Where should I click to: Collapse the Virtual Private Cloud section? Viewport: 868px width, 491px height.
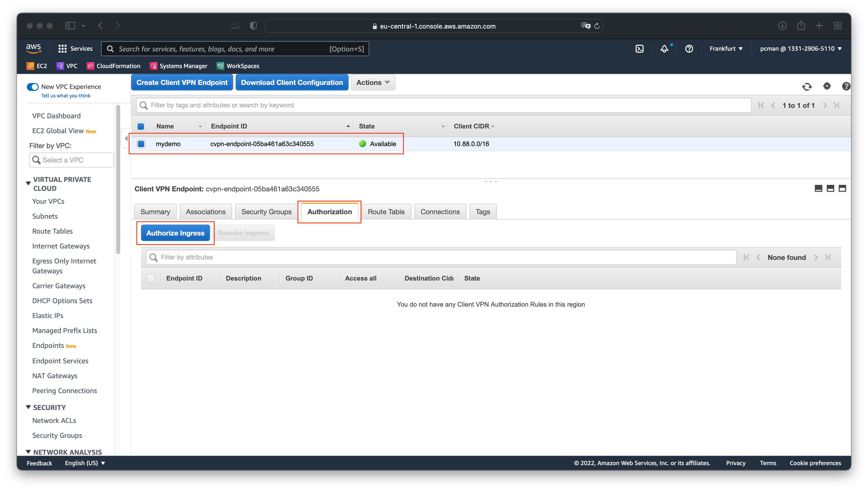tap(28, 183)
